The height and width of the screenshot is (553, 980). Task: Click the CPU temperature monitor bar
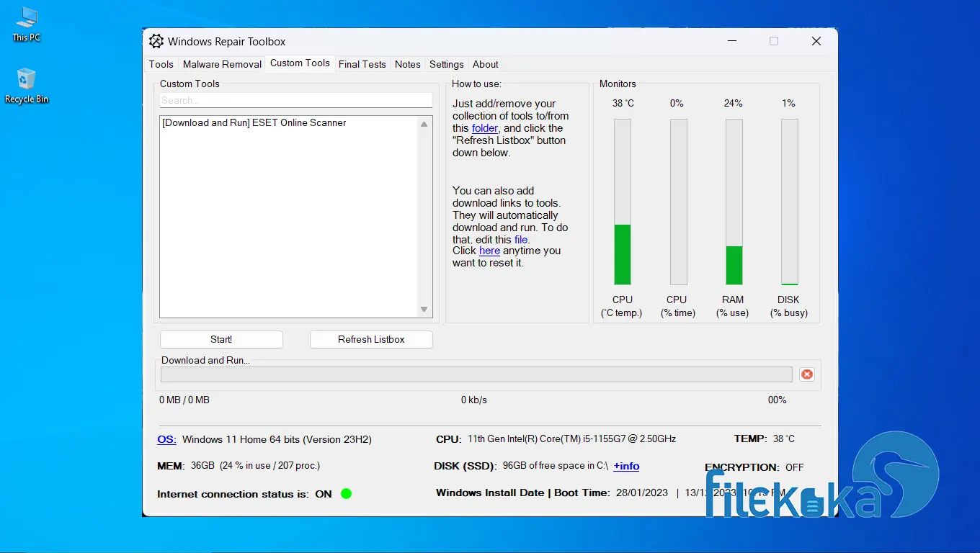[623, 202]
